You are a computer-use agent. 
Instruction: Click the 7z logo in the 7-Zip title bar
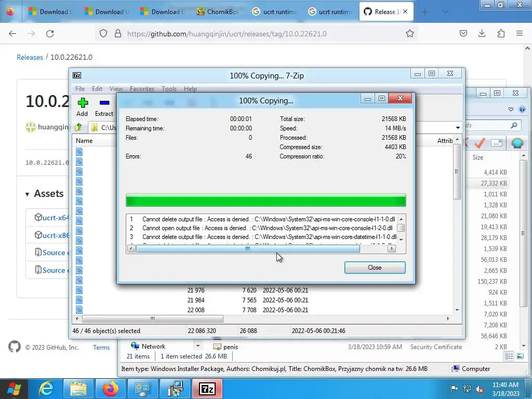[77, 75]
